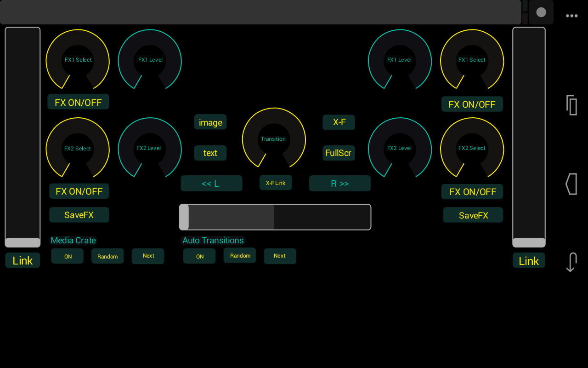Enable the left deck FX1 ON/OFF toggle
Screen dimensions: 588x368
tap(78, 102)
